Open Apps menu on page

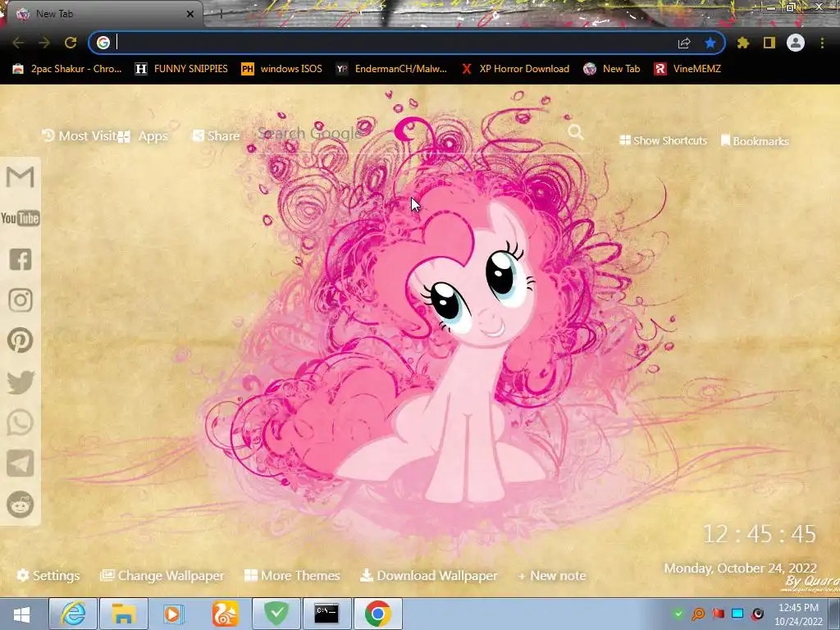[143, 136]
